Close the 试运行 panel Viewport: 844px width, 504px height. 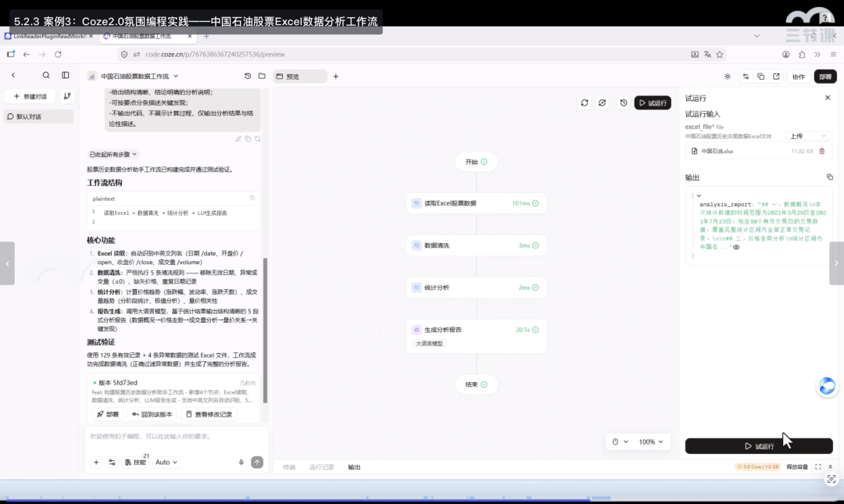[828, 98]
